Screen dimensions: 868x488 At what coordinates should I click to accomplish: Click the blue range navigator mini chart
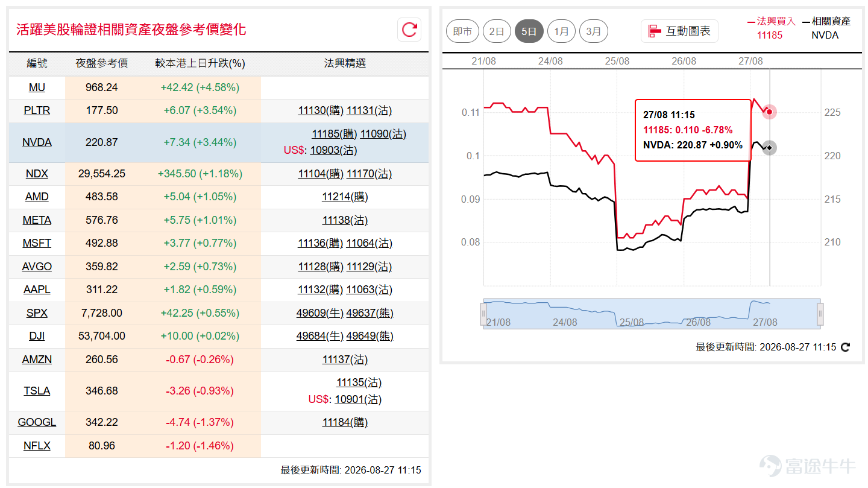pyautogui.click(x=652, y=314)
